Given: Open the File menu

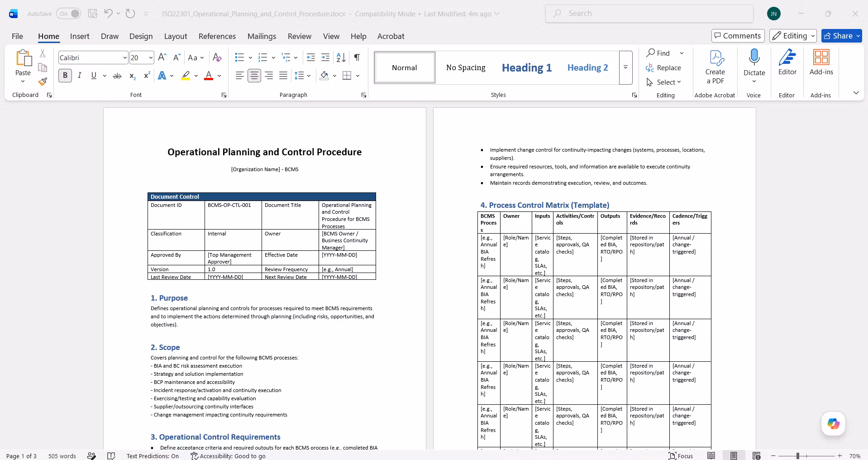Looking at the screenshot, I should point(17,36).
